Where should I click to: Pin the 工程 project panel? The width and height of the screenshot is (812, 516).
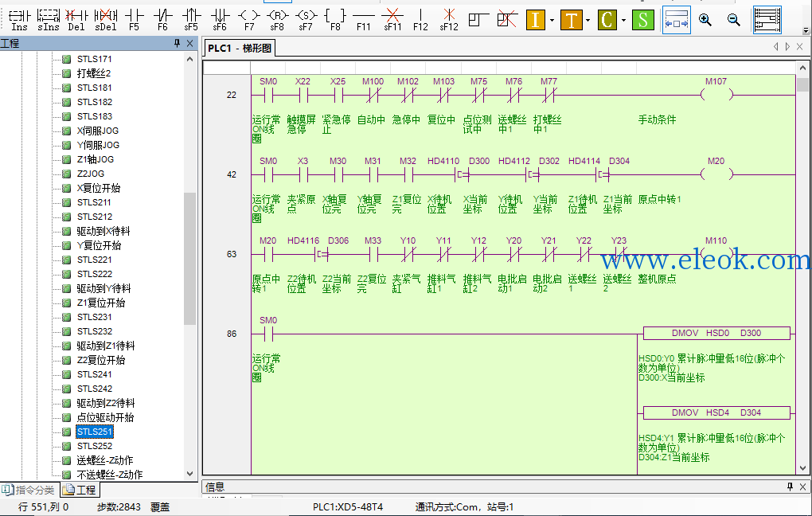pyautogui.click(x=177, y=44)
